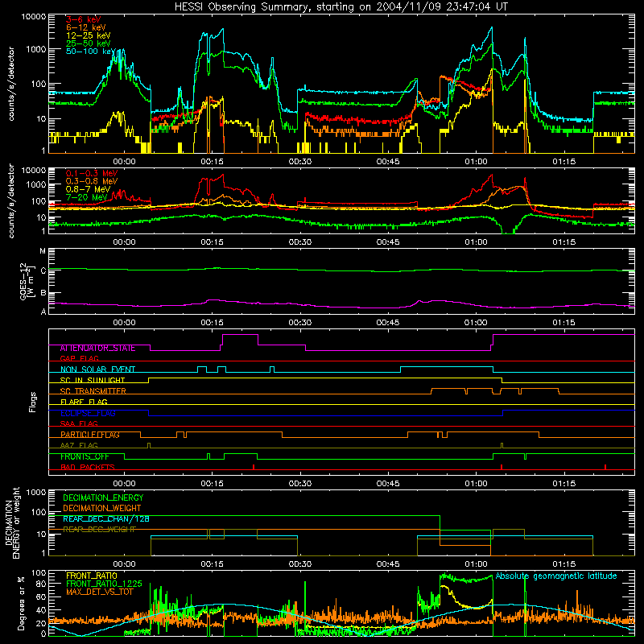Click the 01:15 tick under the Flags panel
The image size is (644, 644).
(564, 484)
